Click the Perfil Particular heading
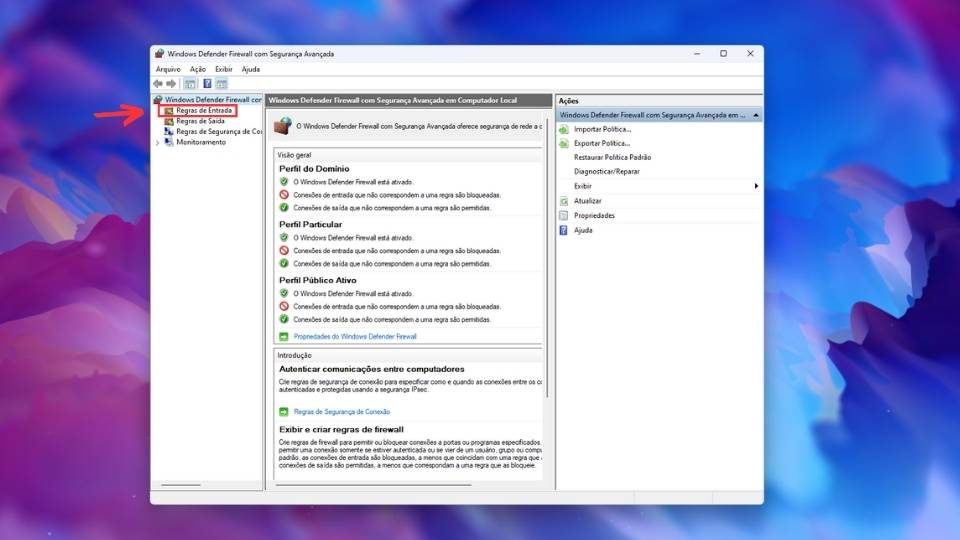The image size is (960, 540). [310, 225]
